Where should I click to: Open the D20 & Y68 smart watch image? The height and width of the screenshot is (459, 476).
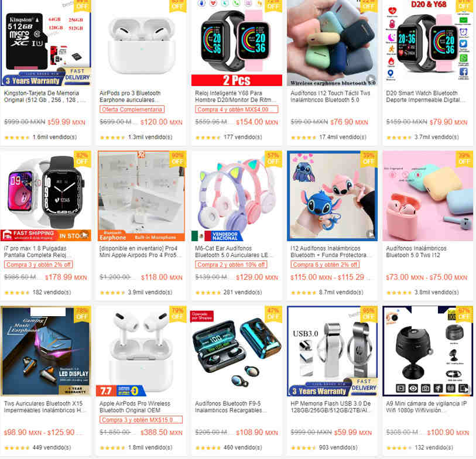(428, 43)
